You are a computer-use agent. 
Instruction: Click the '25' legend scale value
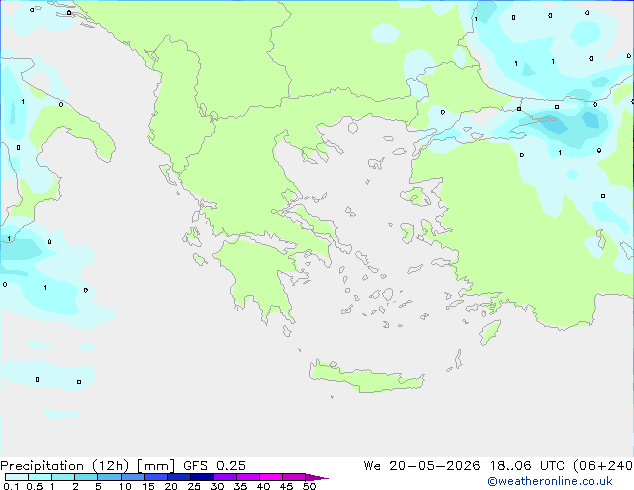pos(194,486)
